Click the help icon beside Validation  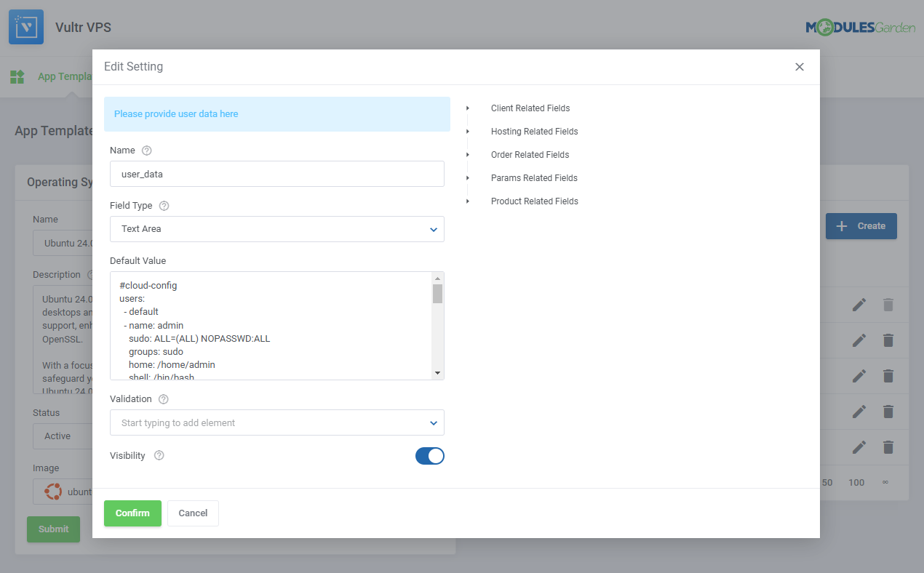(162, 398)
